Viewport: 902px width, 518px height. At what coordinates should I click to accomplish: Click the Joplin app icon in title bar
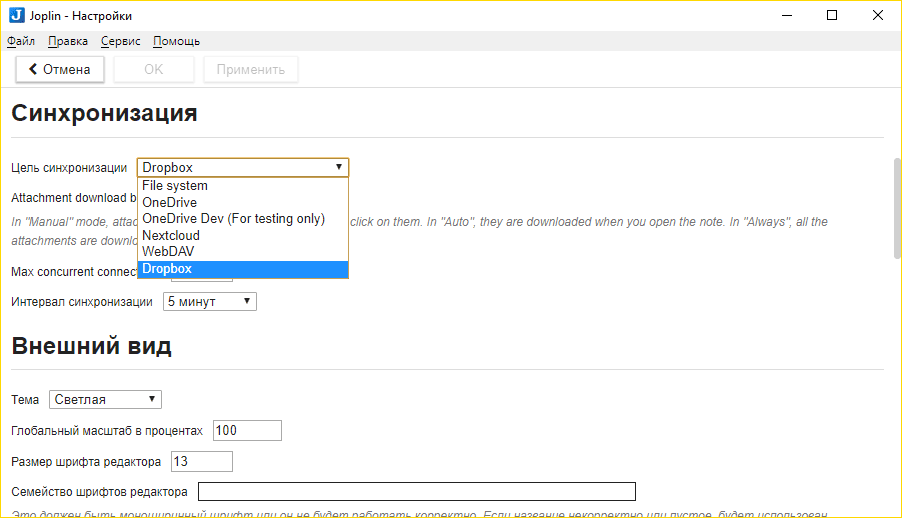17,16
